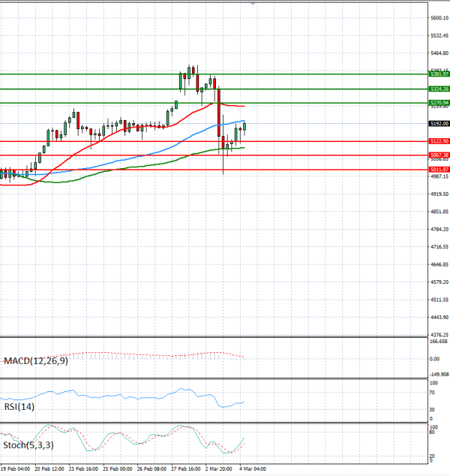Click the 5270.94 green price label
450x476 pixels.
[x=439, y=102]
